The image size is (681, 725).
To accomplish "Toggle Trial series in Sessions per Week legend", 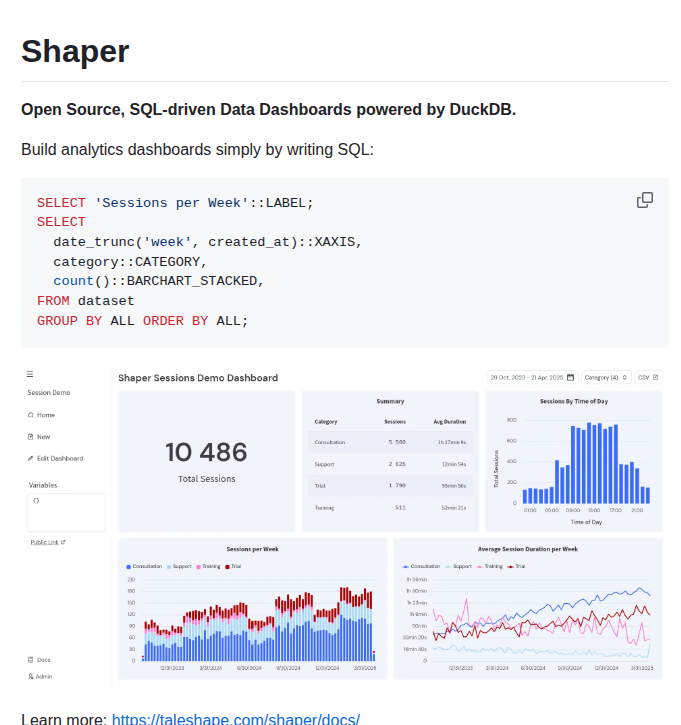I will (x=234, y=566).
